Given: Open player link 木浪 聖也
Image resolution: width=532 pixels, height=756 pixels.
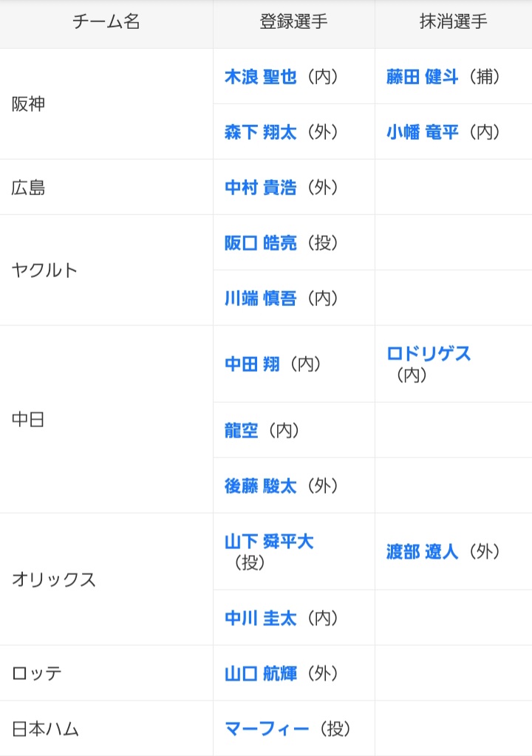Looking at the screenshot, I should tap(260, 77).
